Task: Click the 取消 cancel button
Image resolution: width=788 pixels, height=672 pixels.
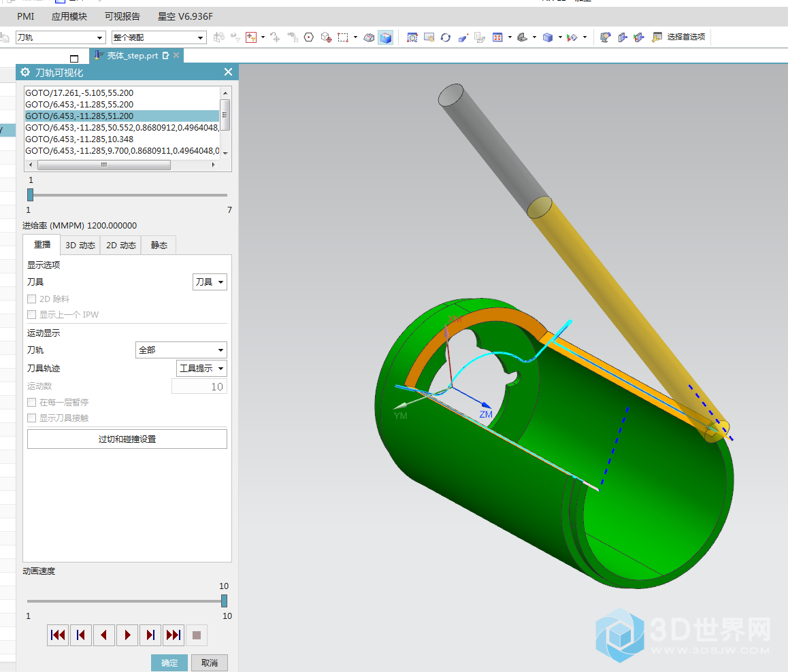Action: [x=210, y=663]
